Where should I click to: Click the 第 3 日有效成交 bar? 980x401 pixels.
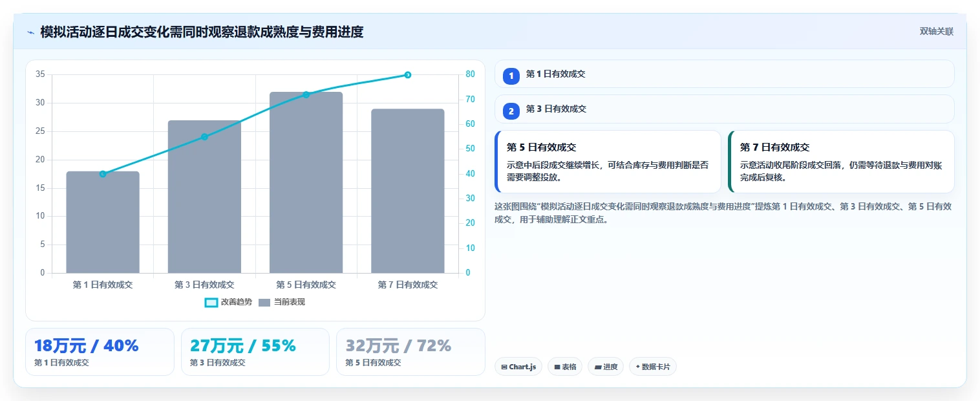click(x=204, y=197)
